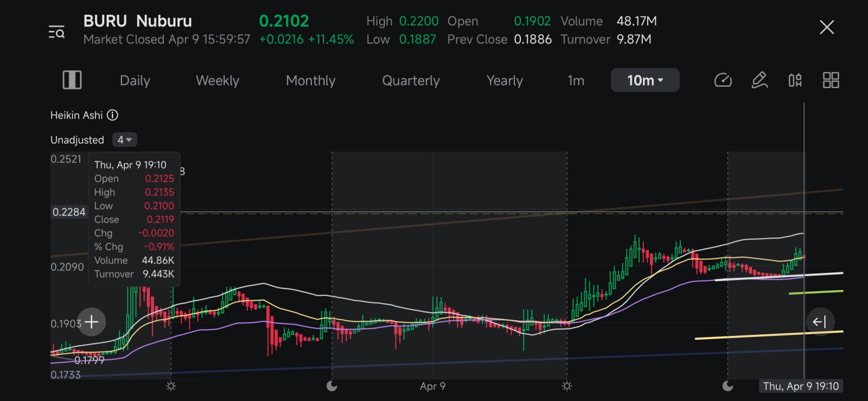Tap the tooltip Open 0.2125 value

pyautogui.click(x=159, y=179)
